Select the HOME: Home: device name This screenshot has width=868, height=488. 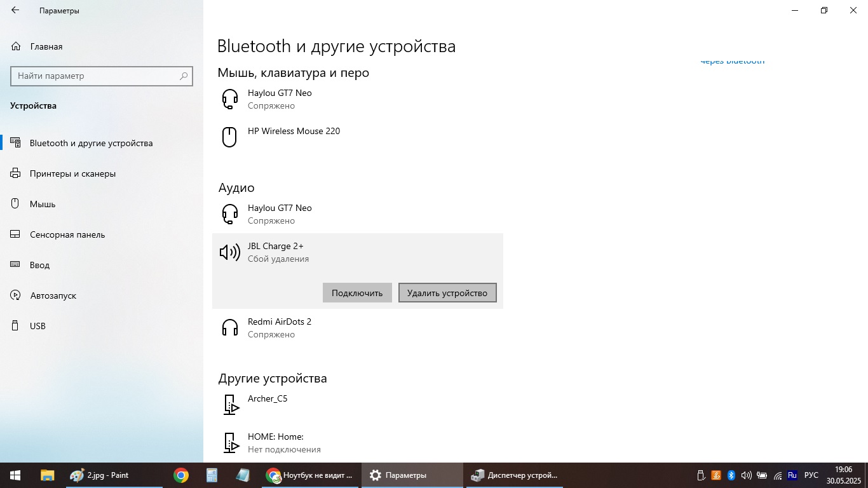[x=275, y=437]
